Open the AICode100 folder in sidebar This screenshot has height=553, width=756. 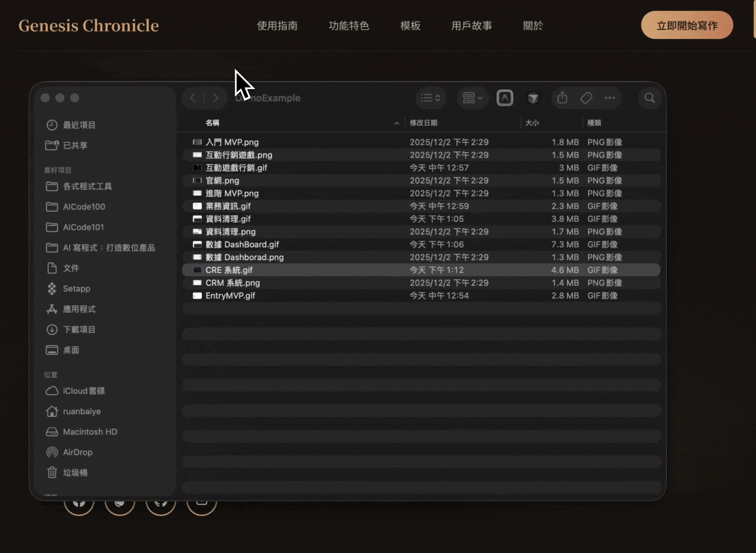tap(83, 206)
